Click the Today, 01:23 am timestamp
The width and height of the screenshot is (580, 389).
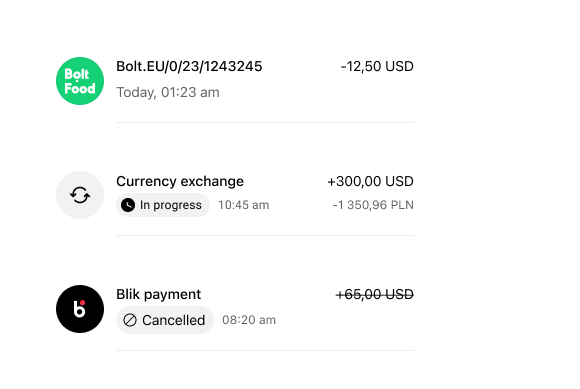click(x=168, y=92)
